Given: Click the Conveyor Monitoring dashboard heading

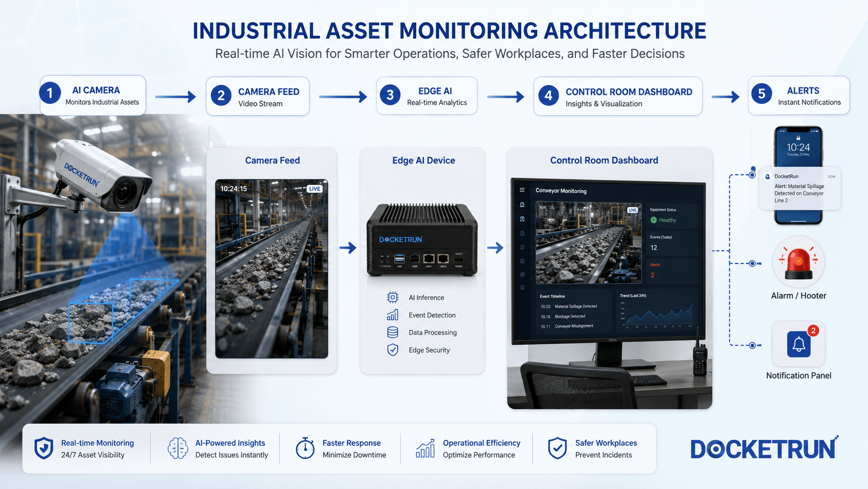Looking at the screenshot, I should click(x=561, y=191).
